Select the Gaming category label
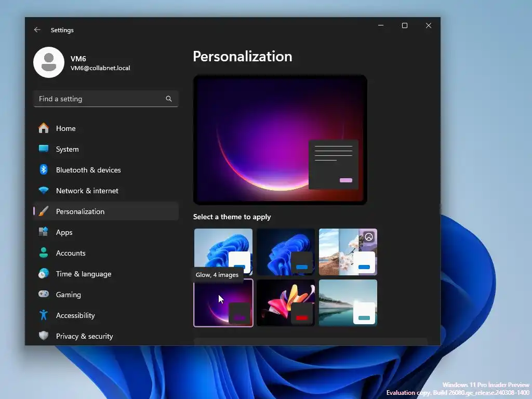 tap(69, 295)
